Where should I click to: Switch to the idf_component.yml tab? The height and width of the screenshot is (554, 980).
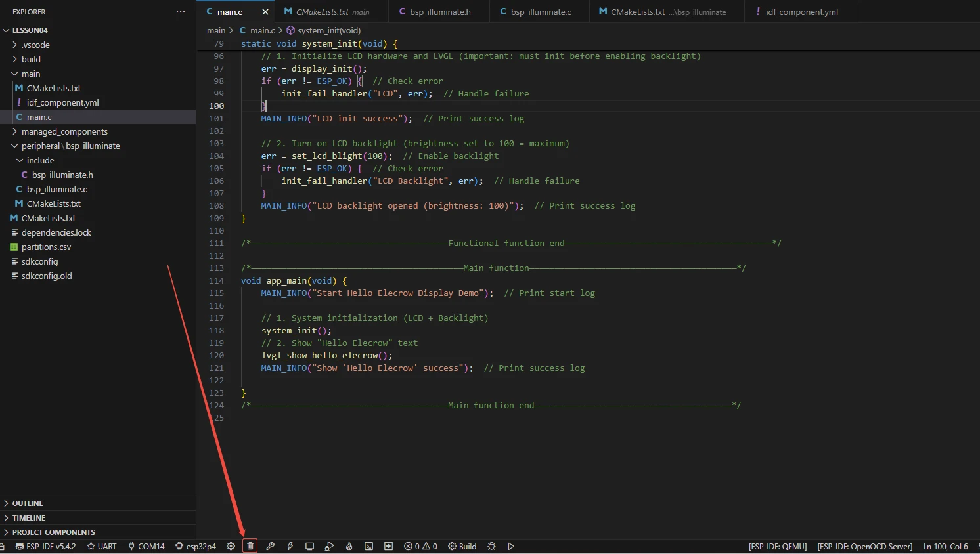point(801,12)
